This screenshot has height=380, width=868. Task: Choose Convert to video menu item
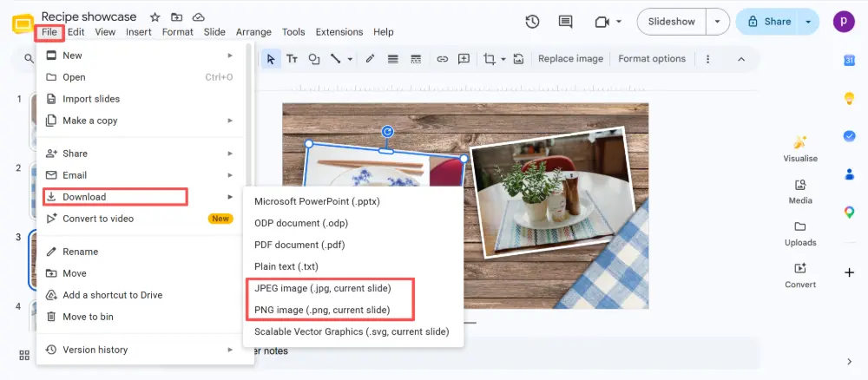point(141,219)
